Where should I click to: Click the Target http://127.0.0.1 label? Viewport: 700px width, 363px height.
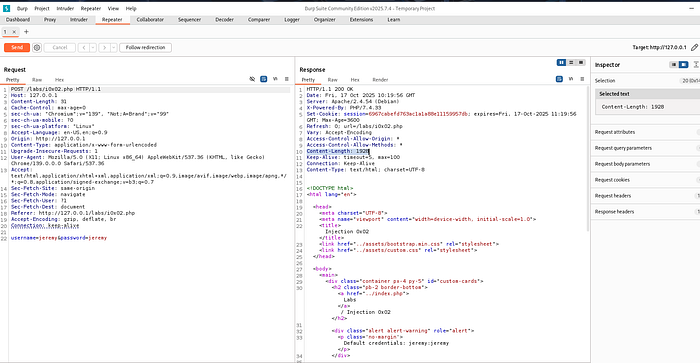[659, 47]
